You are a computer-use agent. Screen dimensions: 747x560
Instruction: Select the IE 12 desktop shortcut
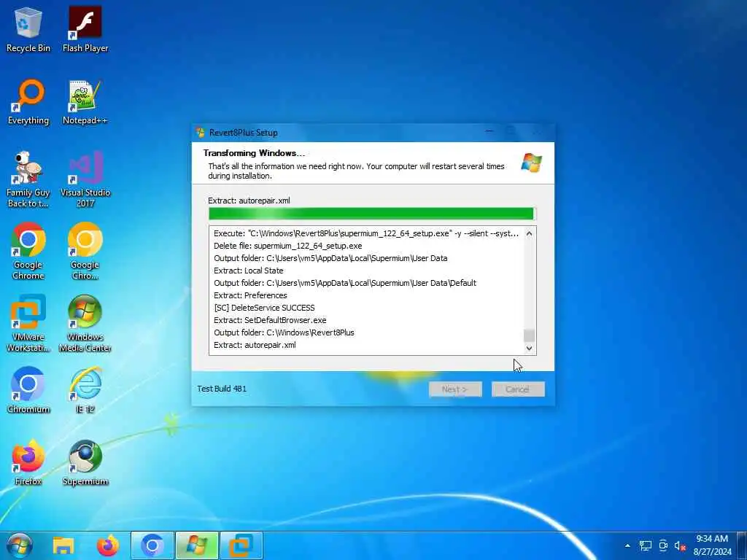pyautogui.click(x=85, y=391)
